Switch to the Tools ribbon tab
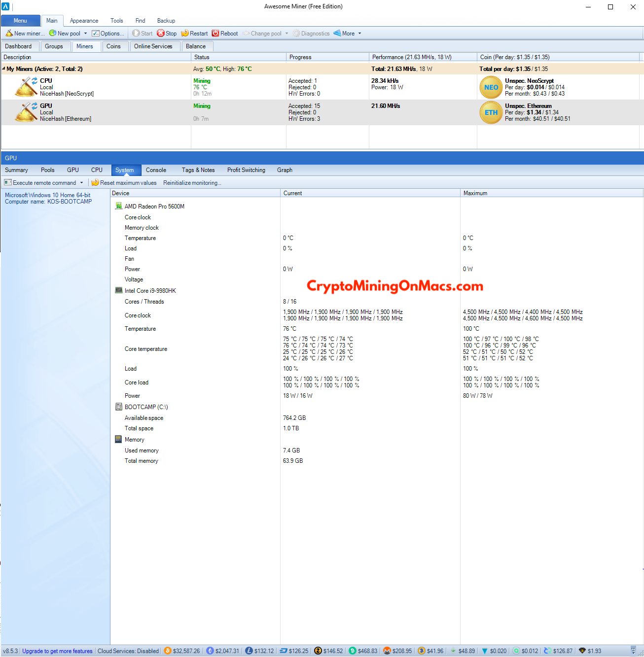Image resolution: width=644 pixels, height=657 pixels. [x=117, y=21]
